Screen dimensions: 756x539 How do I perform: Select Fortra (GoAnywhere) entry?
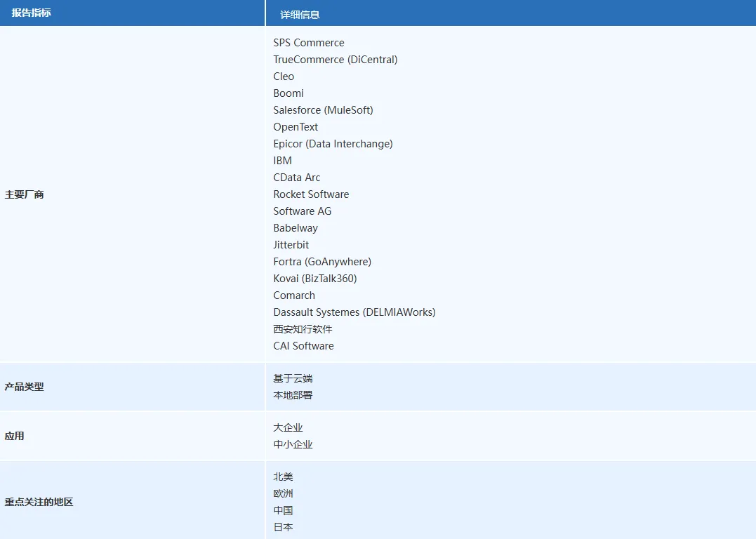322,262
